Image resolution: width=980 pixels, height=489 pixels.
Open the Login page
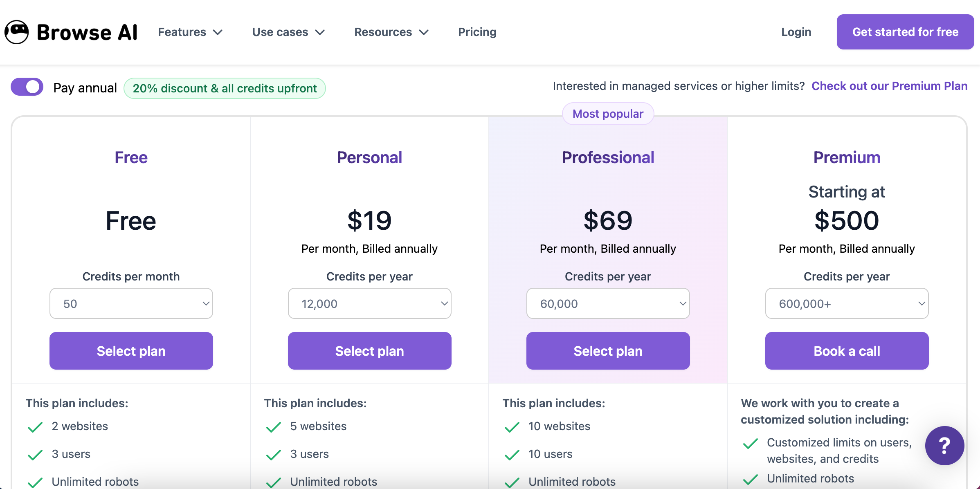tap(796, 32)
